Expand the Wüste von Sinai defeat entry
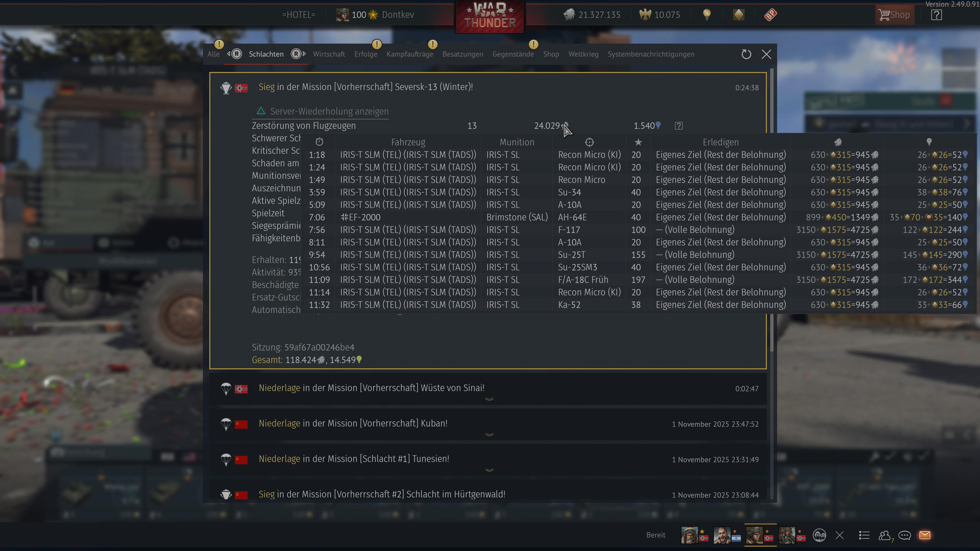 489,399
